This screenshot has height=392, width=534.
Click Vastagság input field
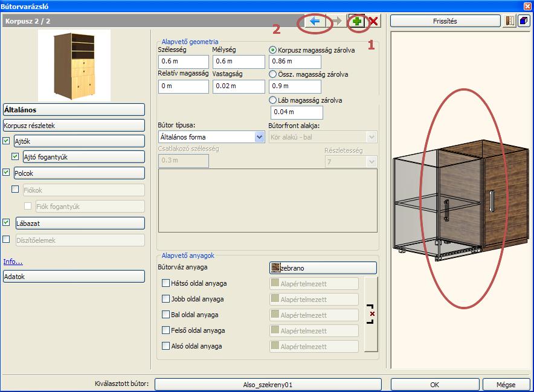[239, 86]
